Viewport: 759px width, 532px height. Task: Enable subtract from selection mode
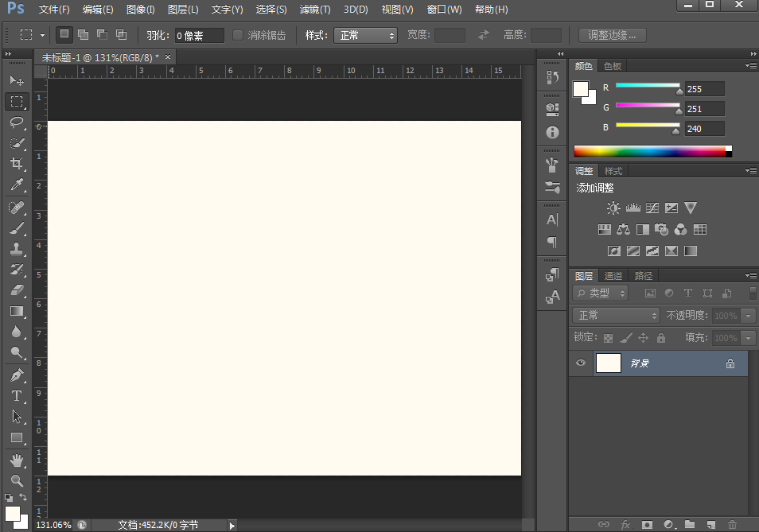point(102,34)
